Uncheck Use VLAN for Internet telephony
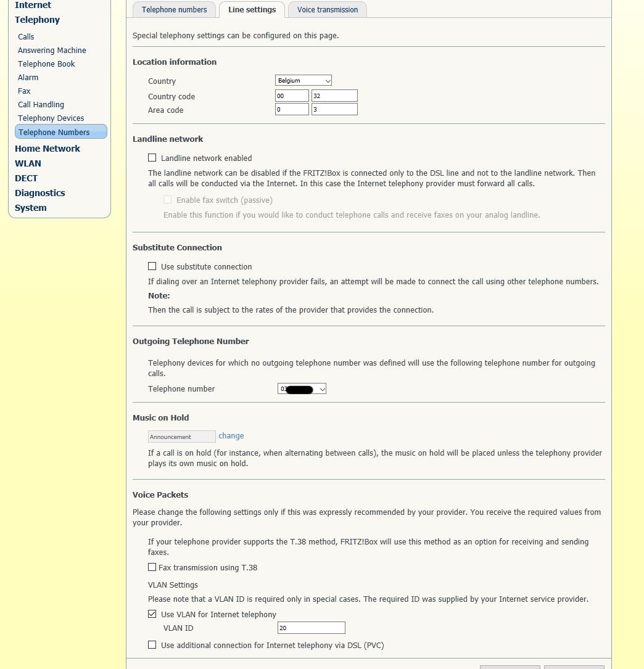The image size is (644, 669). (x=152, y=614)
